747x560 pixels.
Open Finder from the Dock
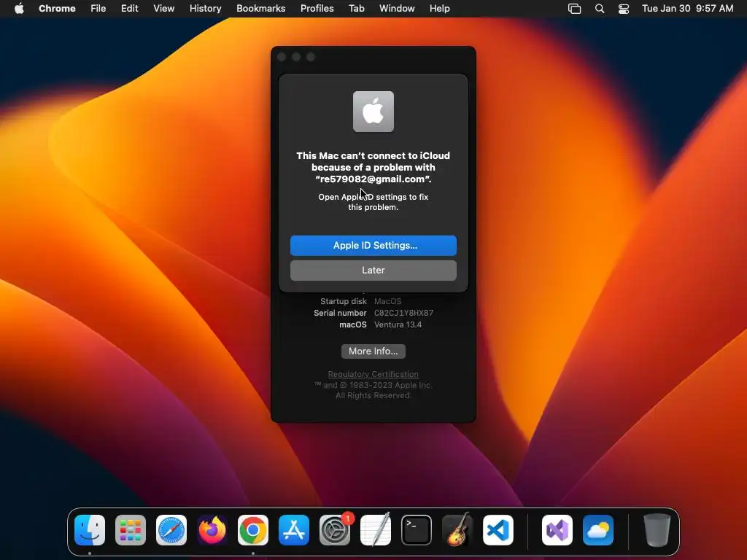(x=90, y=530)
